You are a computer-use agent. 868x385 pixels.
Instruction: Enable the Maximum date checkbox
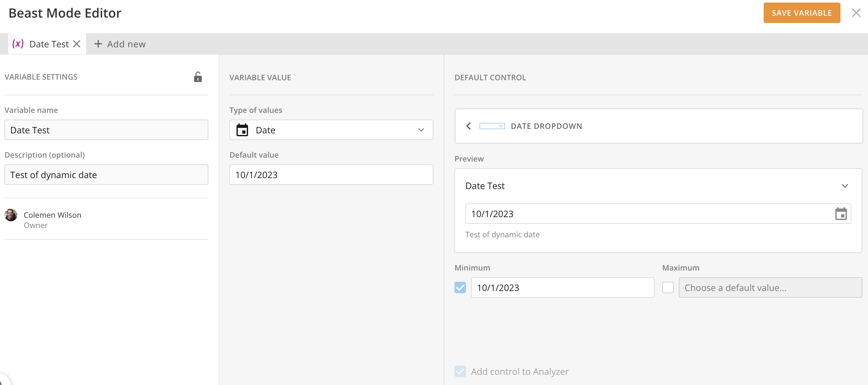point(668,287)
